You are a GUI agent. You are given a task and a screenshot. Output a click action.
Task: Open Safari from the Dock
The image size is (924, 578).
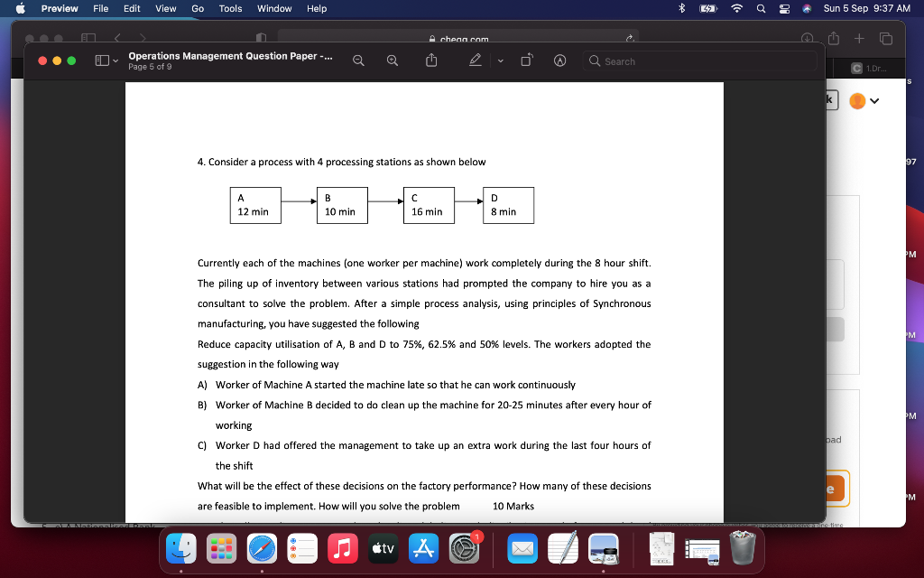tap(262, 548)
